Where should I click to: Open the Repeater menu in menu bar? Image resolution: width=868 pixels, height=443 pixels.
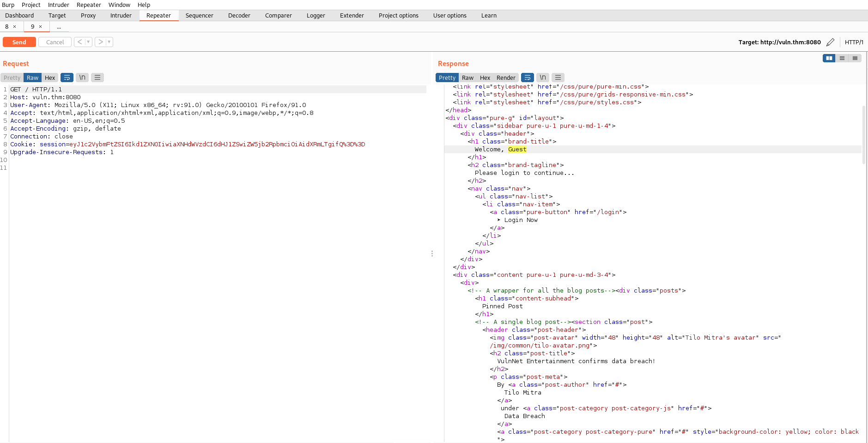coord(89,5)
